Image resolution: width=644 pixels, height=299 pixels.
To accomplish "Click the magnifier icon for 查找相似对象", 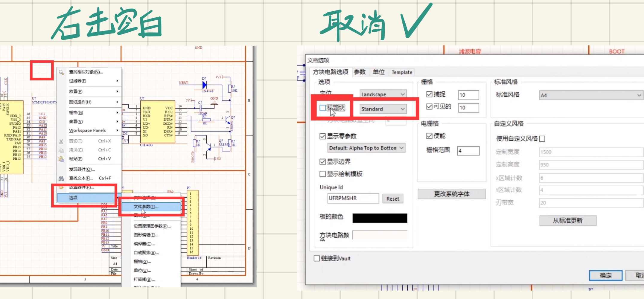I will [x=61, y=71].
